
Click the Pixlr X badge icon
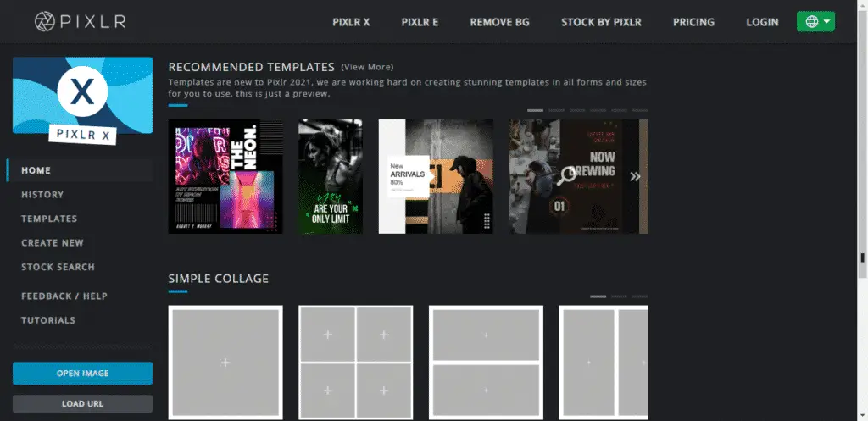(x=82, y=93)
